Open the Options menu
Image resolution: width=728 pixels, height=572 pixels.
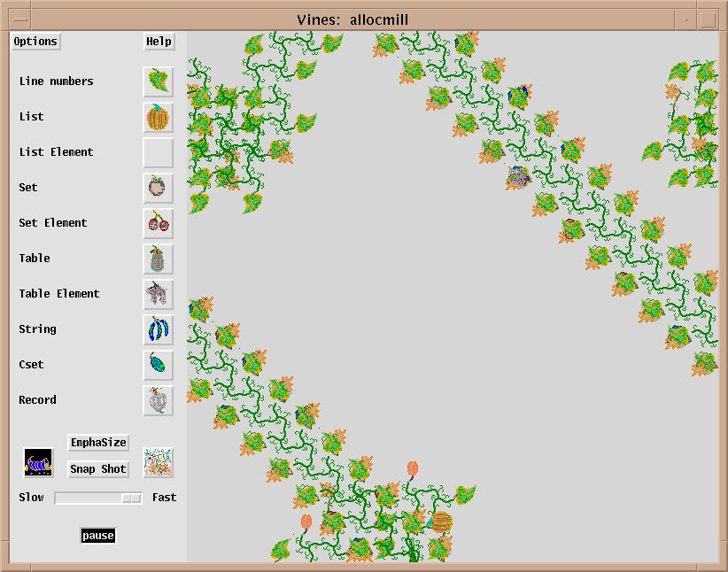(35, 42)
